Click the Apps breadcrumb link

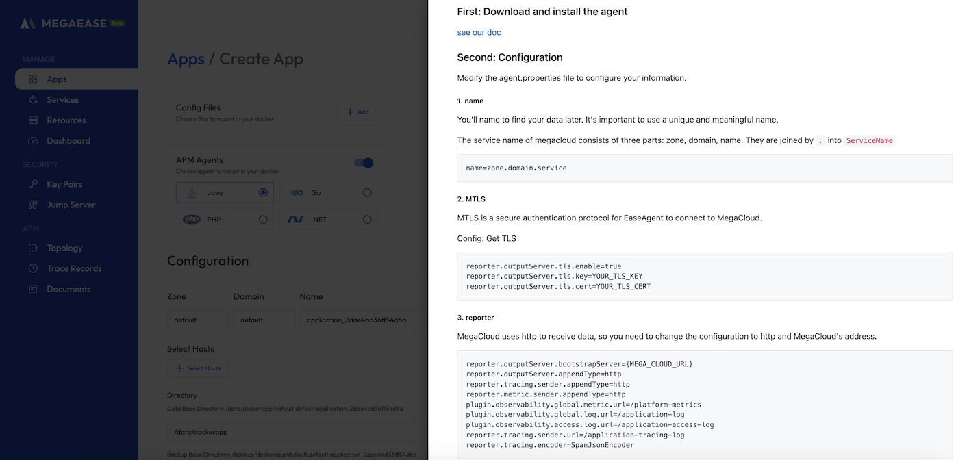[x=186, y=59]
